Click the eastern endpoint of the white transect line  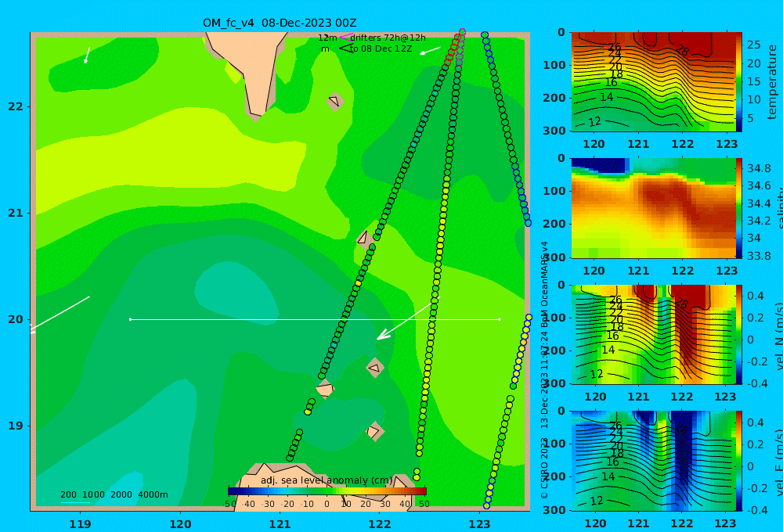500,319
